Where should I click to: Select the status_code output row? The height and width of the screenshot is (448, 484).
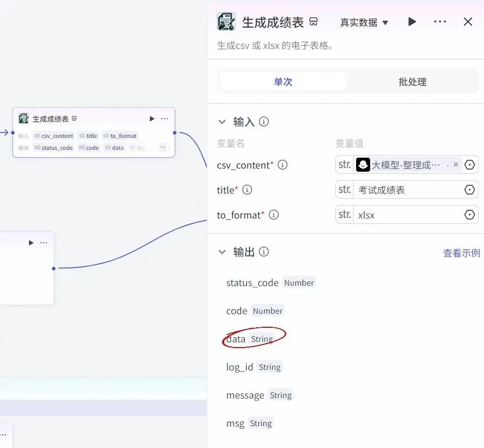tap(271, 283)
